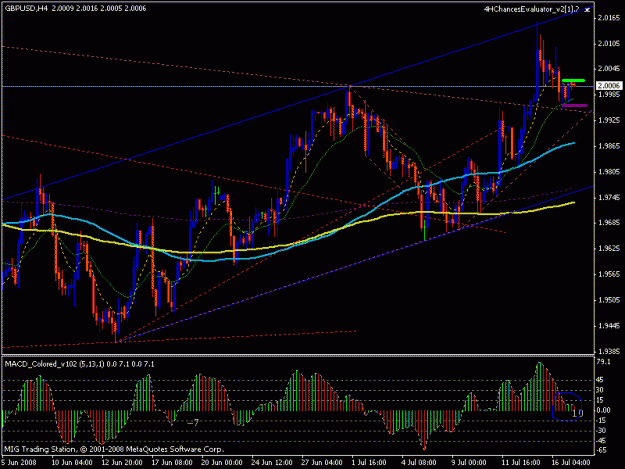This screenshot has height=469, width=625.
Task: Click the MIG Trading Station copyright text
Action: (114, 449)
